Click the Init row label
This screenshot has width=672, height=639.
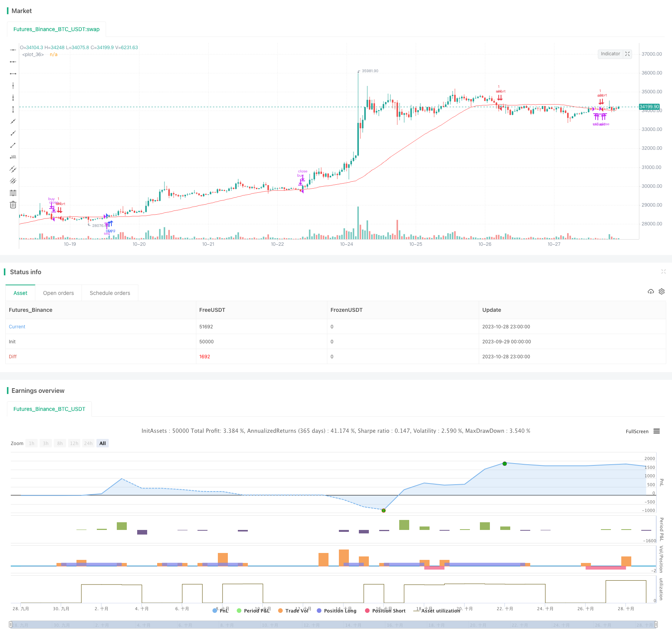[12, 342]
